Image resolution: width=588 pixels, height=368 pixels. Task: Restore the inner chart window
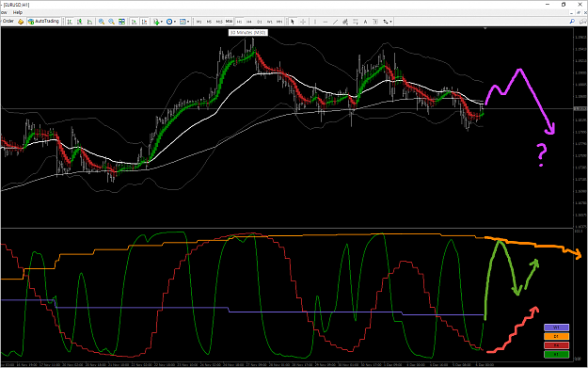(579, 12)
